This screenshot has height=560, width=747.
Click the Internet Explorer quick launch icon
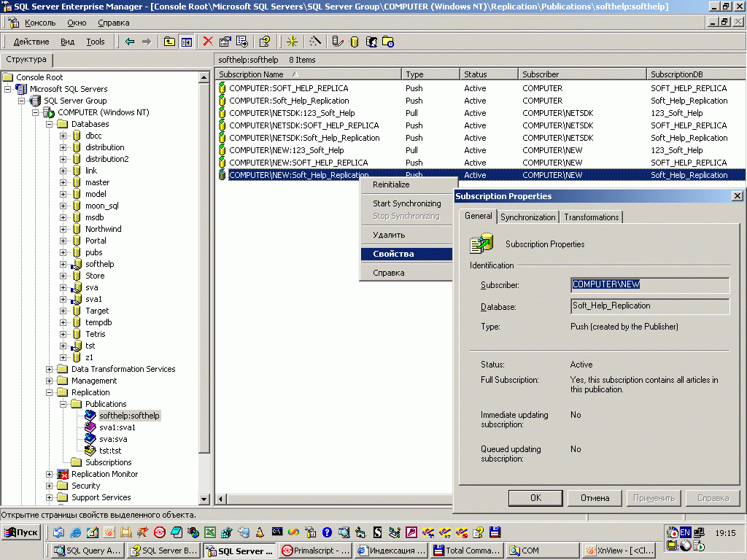click(75, 532)
